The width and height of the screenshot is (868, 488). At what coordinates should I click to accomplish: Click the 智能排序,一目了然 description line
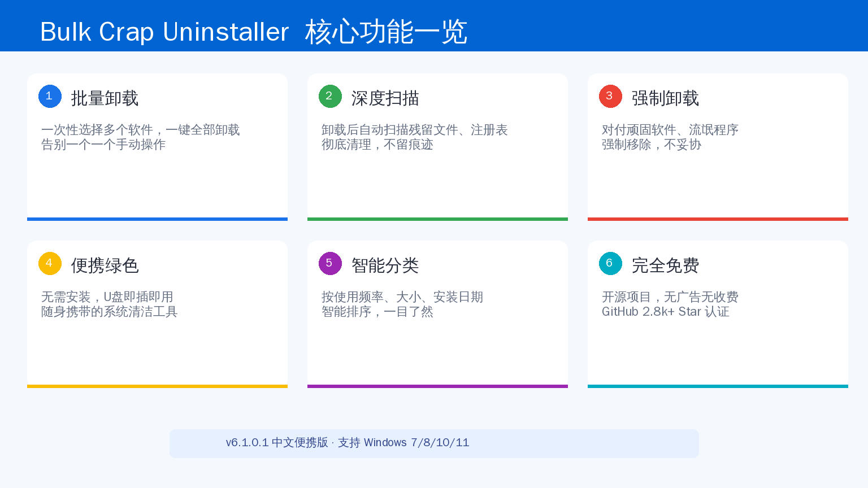pyautogui.click(x=377, y=312)
